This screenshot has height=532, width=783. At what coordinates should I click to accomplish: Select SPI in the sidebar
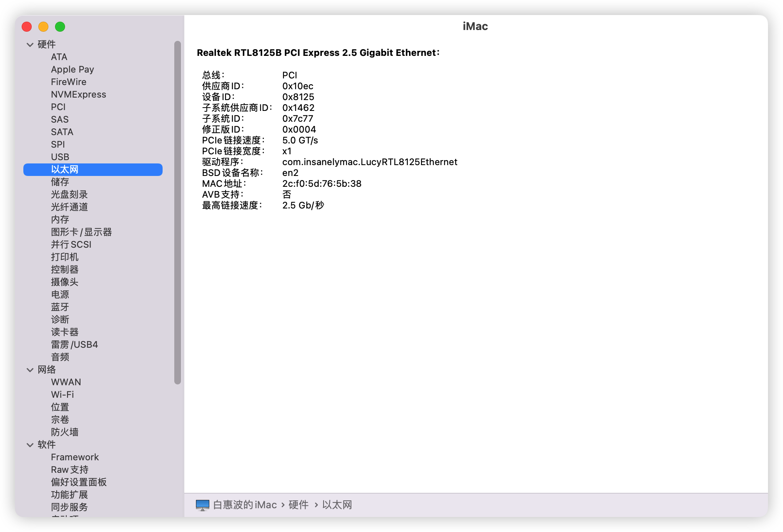tap(58, 145)
